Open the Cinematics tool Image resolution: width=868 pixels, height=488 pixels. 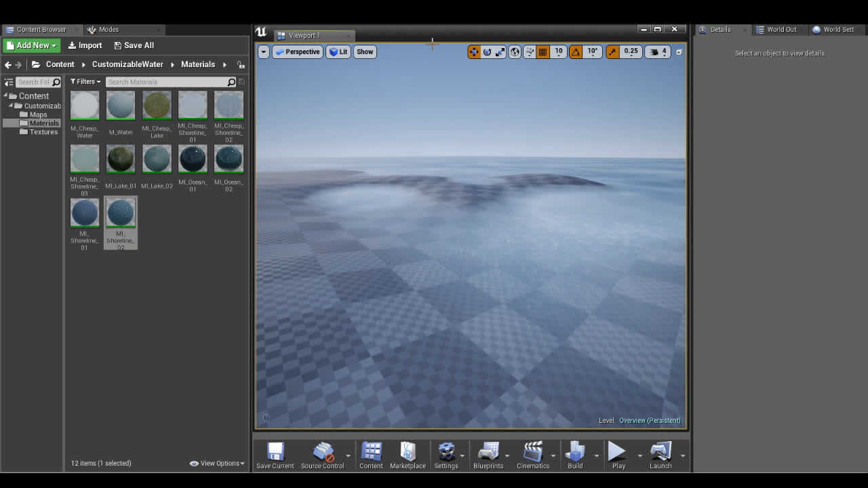tap(534, 455)
